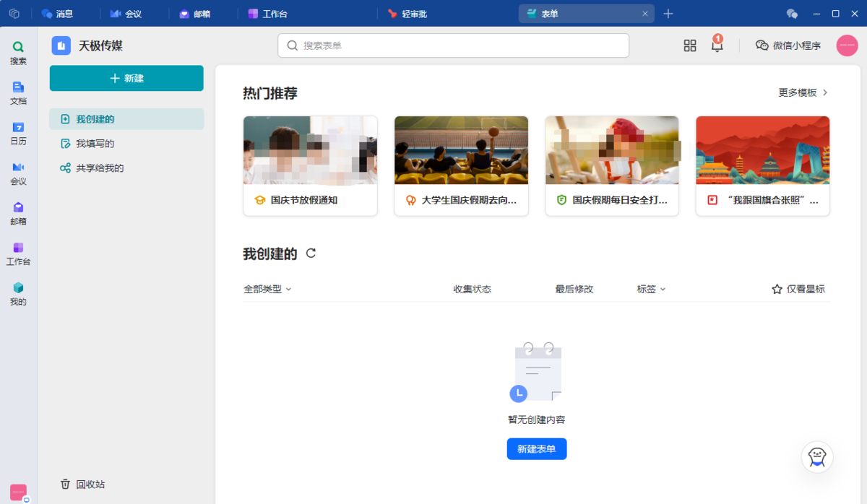Image resolution: width=867 pixels, height=504 pixels.
Task: Open 更多模板 to see more templates
Action: point(803,92)
